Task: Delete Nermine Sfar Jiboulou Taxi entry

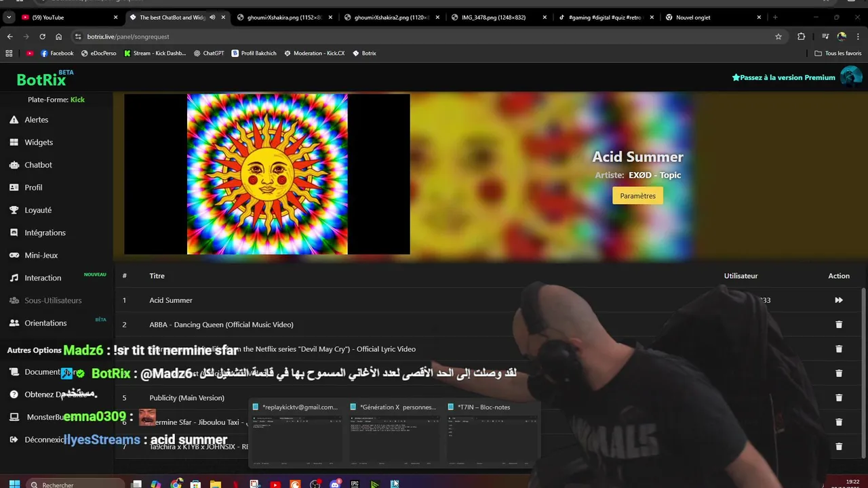Action: (839, 422)
